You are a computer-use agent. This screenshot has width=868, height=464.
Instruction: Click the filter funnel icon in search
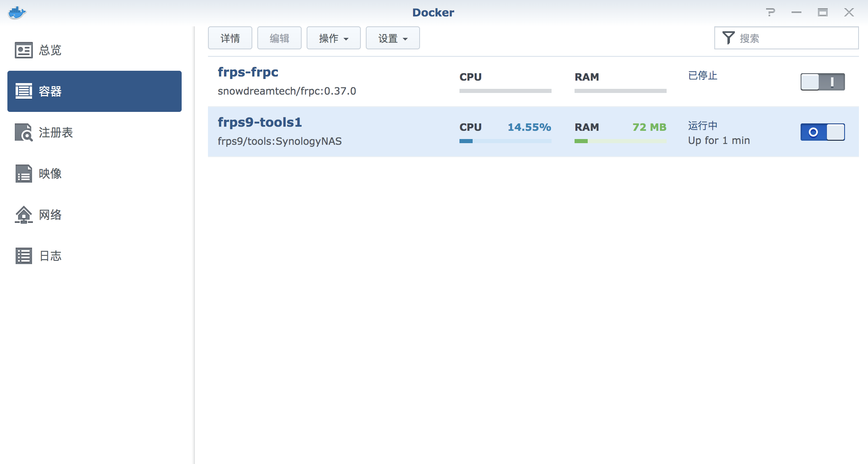coord(728,38)
